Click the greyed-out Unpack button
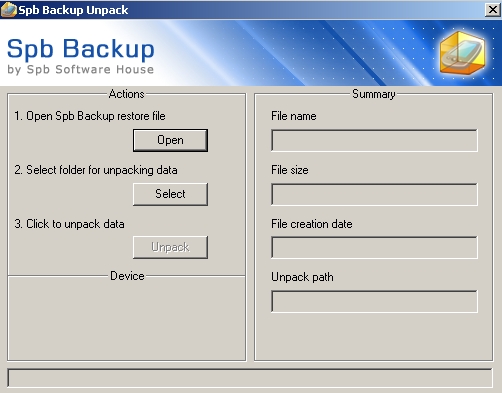 point(170,247)
